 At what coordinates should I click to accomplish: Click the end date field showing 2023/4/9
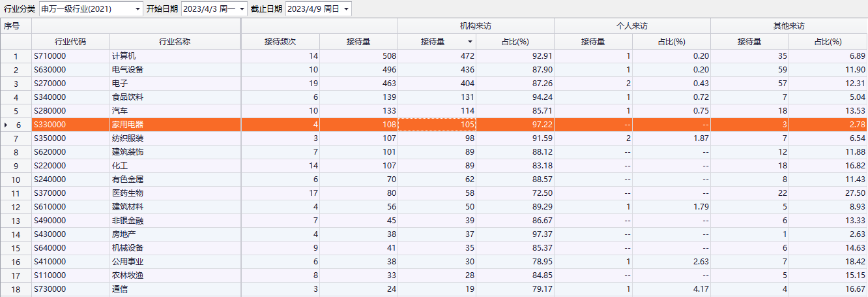pos(312,9)
